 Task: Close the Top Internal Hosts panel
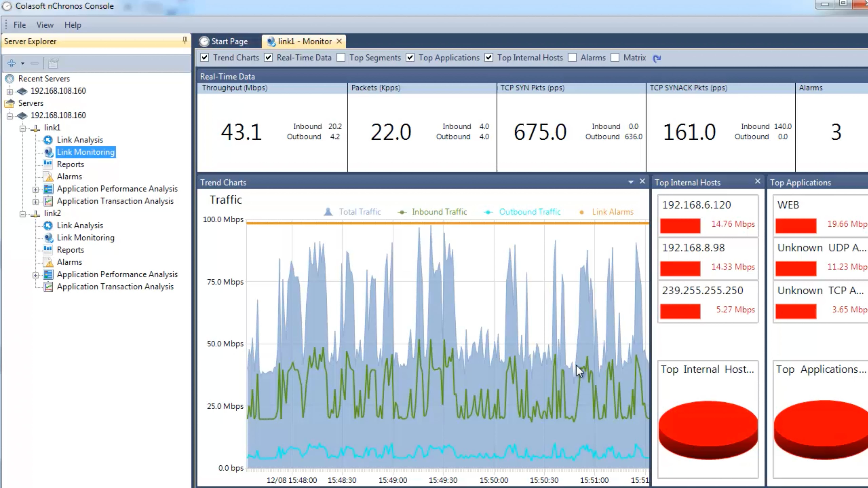click(x=757, y=182)
